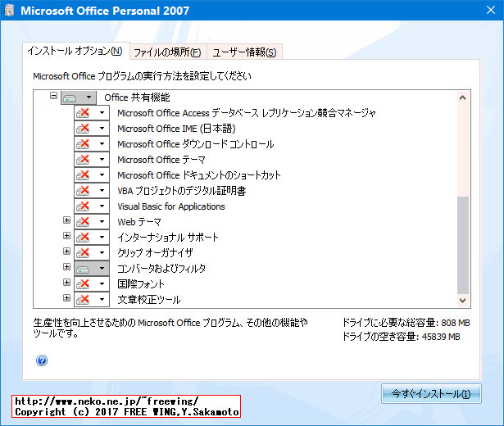
Task: Click the scrollbar up arrow in feature list
Action: tap(462, 98)
